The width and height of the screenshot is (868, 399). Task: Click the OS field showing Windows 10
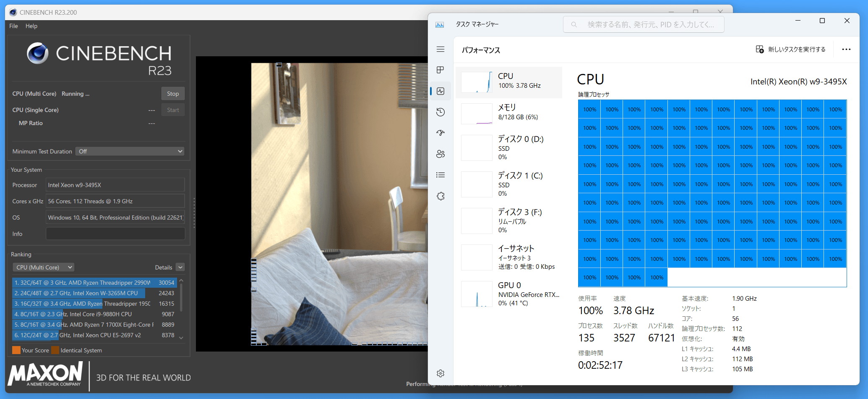tap(115, 218)
